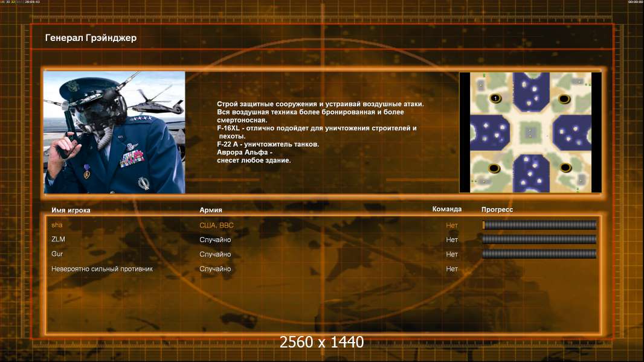Click the Генерал Грэйнджер title

pyautogui.click(x=91, y=38)
